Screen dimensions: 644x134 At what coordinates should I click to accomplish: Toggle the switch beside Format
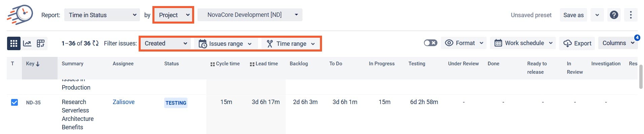(430, 43)
